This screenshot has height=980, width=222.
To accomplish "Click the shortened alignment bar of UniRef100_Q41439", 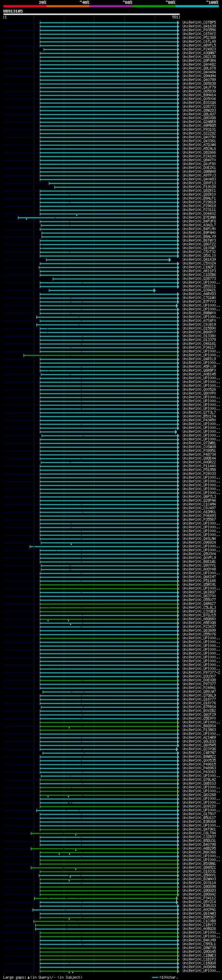I will pyautogui.click(x=109, y=259).
